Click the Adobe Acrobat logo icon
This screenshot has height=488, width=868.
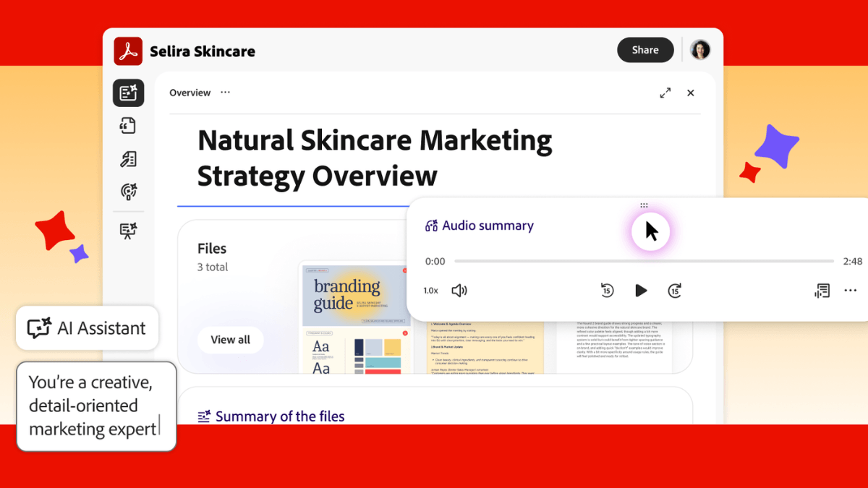click(x=128, y=51)
